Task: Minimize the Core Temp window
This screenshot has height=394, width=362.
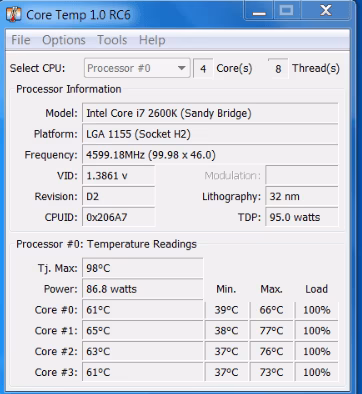Action: click(x=259, y=11)
